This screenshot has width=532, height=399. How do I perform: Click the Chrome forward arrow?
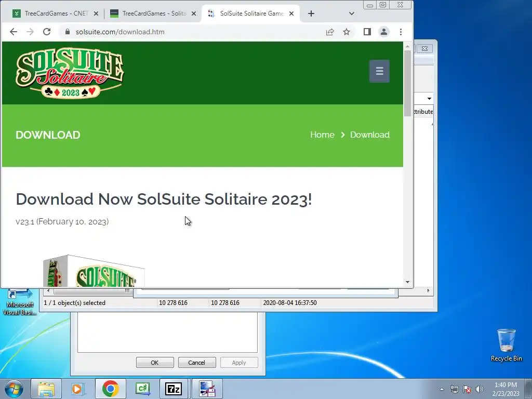(x=30, y=32)
